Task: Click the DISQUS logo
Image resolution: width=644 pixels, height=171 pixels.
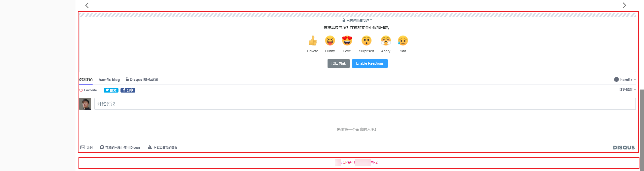Action: 624,148
